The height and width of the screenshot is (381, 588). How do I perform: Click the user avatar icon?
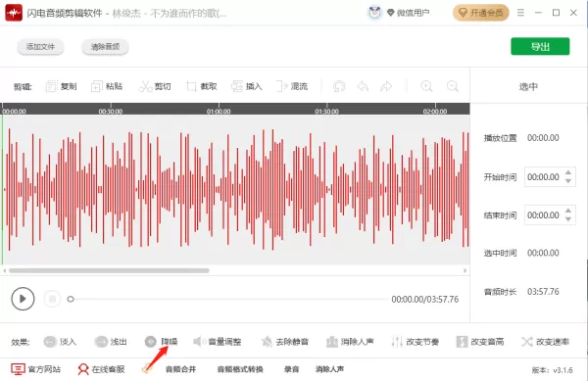[374, 13]
